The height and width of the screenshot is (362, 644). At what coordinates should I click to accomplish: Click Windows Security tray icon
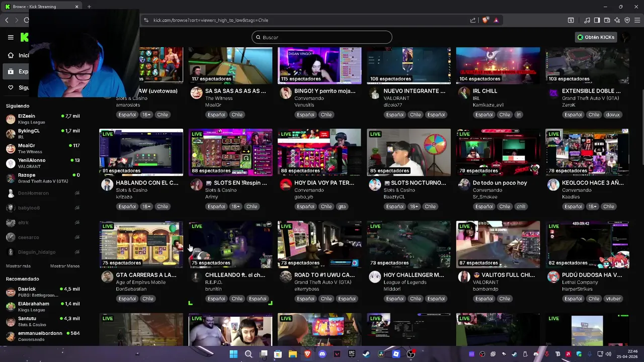[579, 354]
